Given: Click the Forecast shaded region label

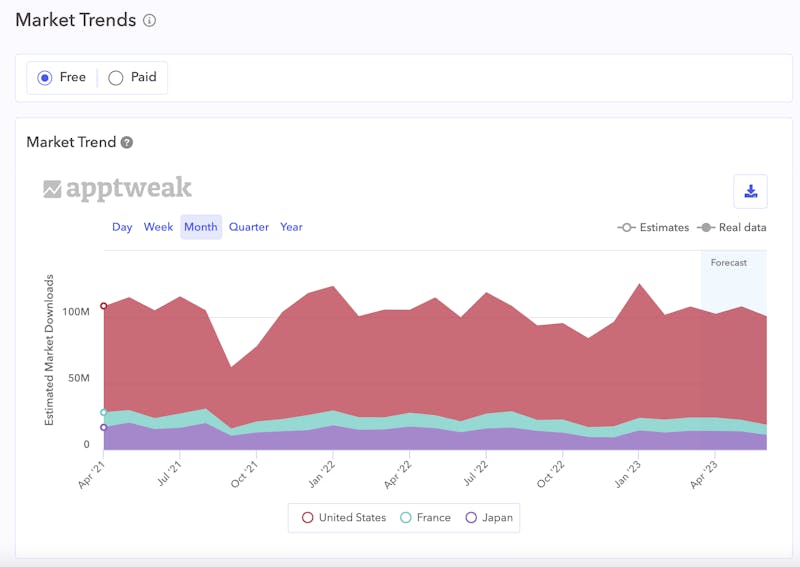Looking at the screenshot, I should (x=728, y=263).
